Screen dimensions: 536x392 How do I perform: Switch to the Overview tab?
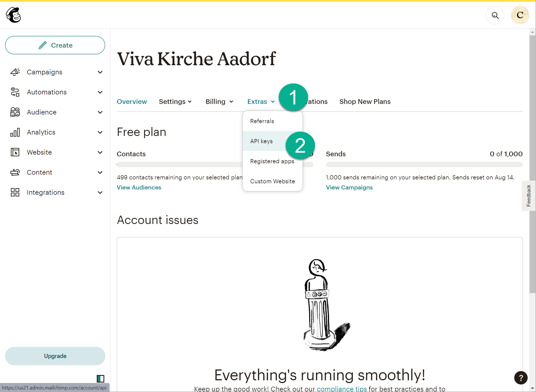point(132,102)
